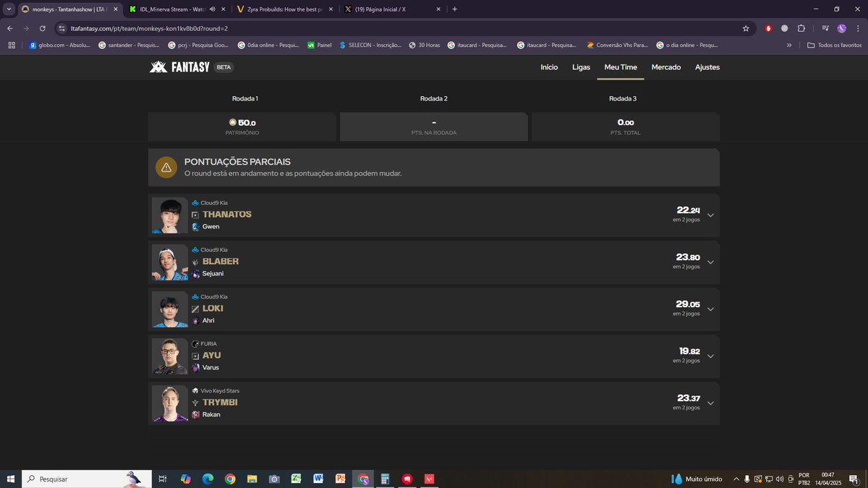Screen dimensions: 868x488
Task: Open volume control in system tray
Action: tap(780, 479)
